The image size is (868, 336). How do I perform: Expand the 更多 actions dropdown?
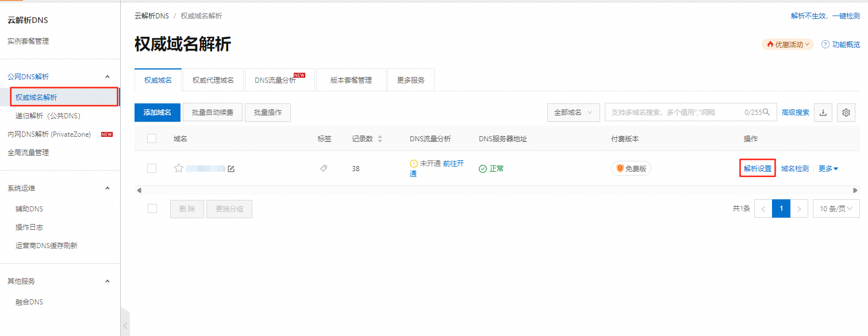(828, 169)
